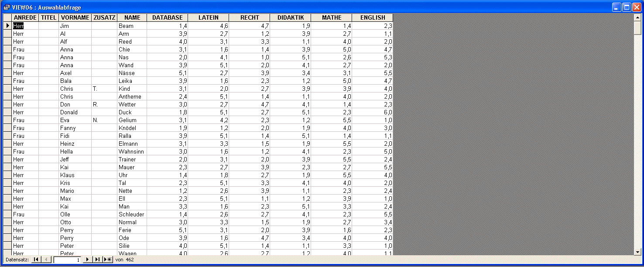Create a new record with asterisk button

coord(108,260)
